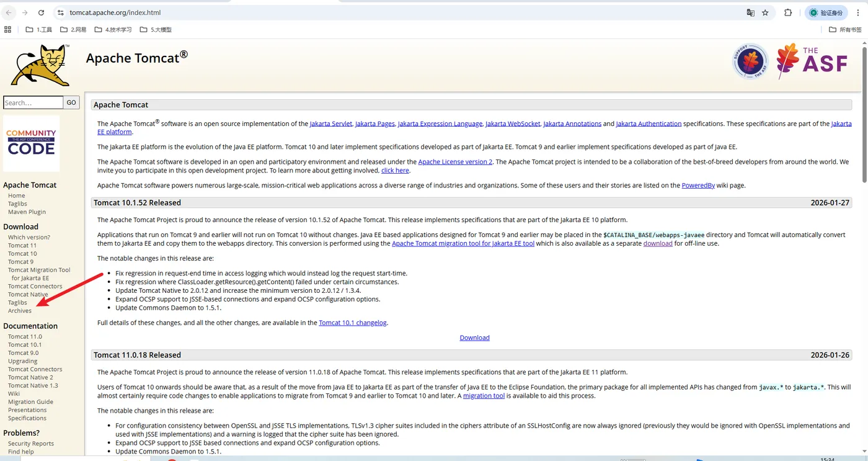This screenshot has height=461, width=868.
Task: Click the GO search button
Action: (72, 102)
